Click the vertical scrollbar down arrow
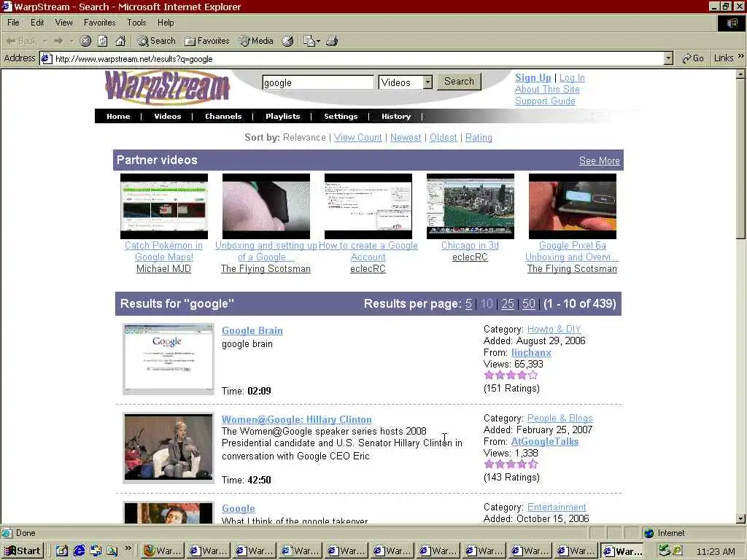The height and width of the screenshot is (560, 747). coord(740,518)
